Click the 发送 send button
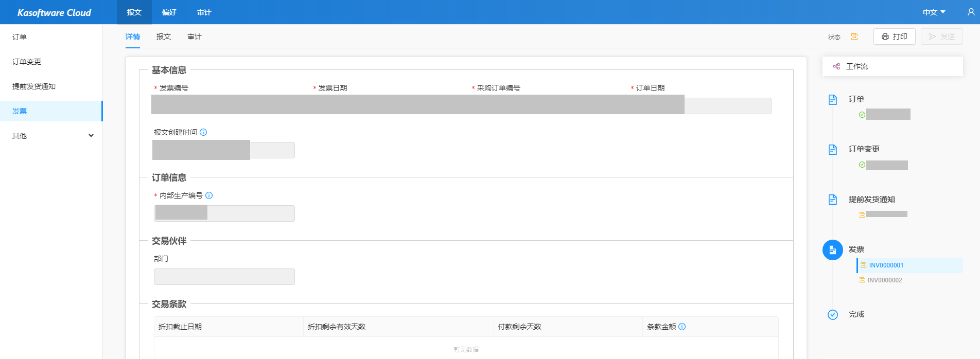980x359 pixels. point(942,37)
